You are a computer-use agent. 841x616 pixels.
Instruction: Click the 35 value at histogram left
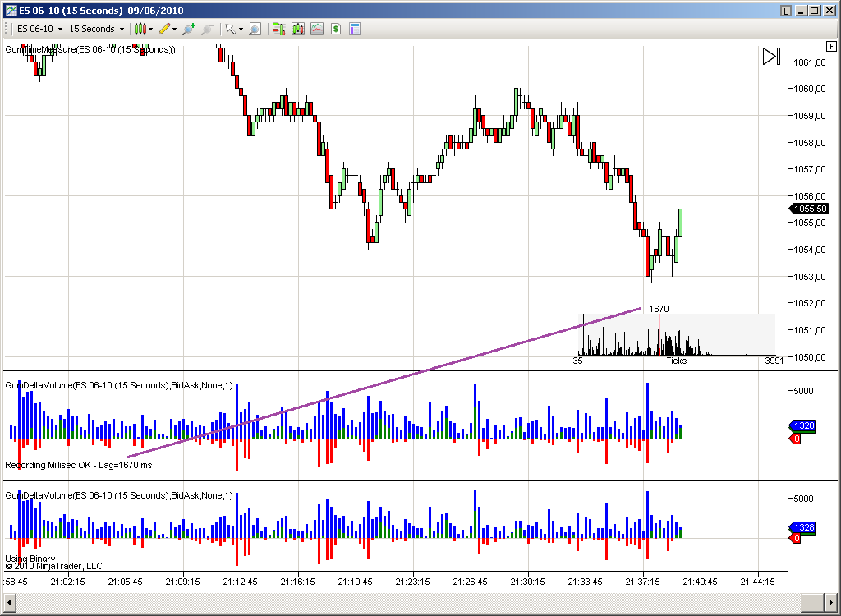[577, 361]
